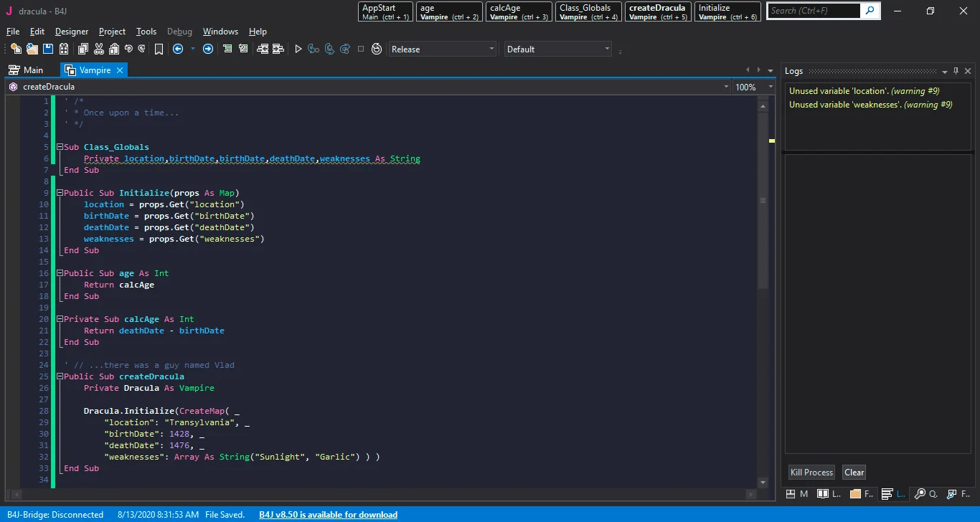Open the Designer menu

pyautogui.click(x=72, y=32)
